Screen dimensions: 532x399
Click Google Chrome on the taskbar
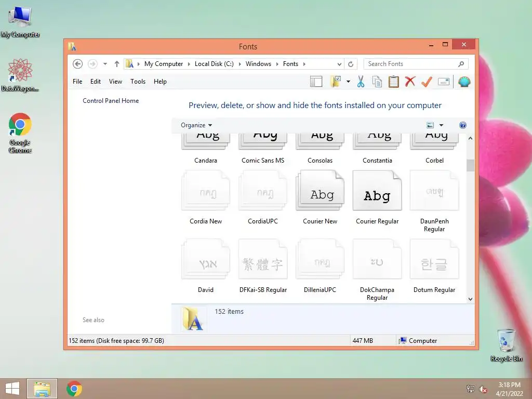point(74,389)
